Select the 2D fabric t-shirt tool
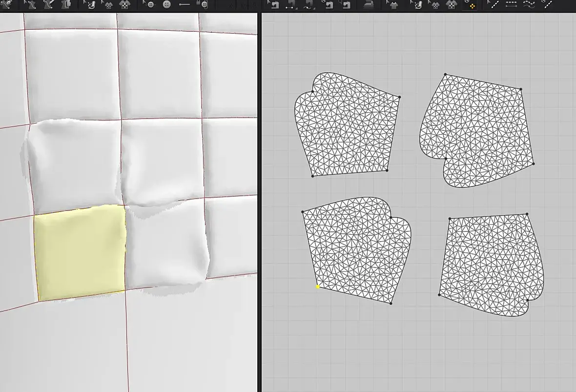 point(393,5)
